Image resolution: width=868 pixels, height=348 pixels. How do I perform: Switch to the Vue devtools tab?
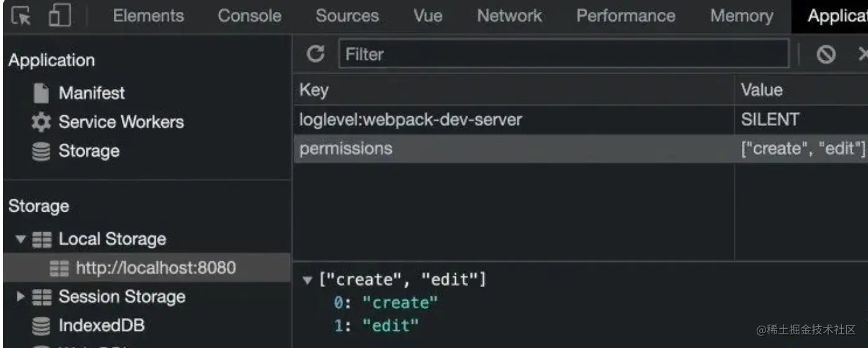click(428, 16)
